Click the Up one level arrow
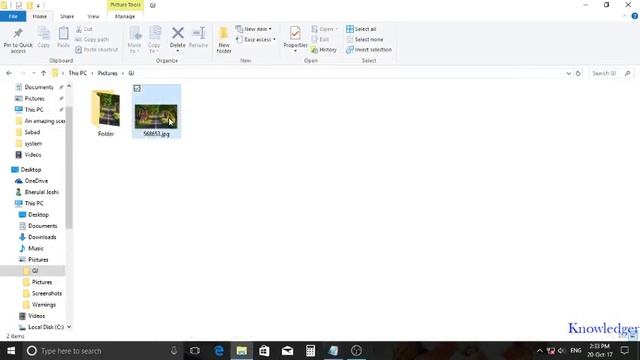 [x=43, y=73]
